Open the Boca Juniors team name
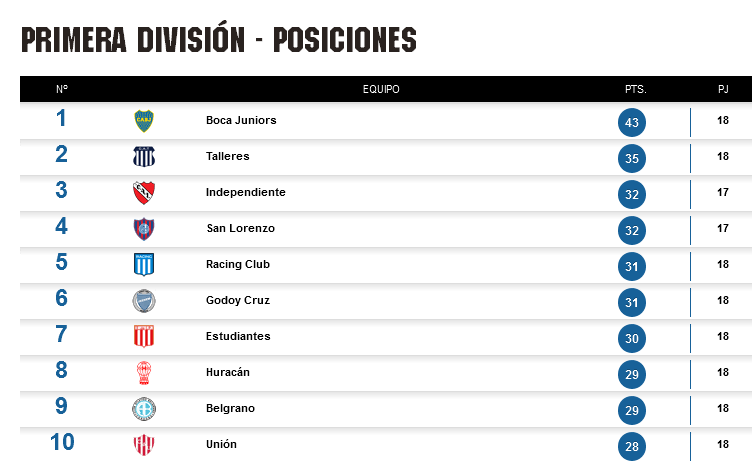The width and height of the screenshot is (752, 461). click(x=241, y=120)
